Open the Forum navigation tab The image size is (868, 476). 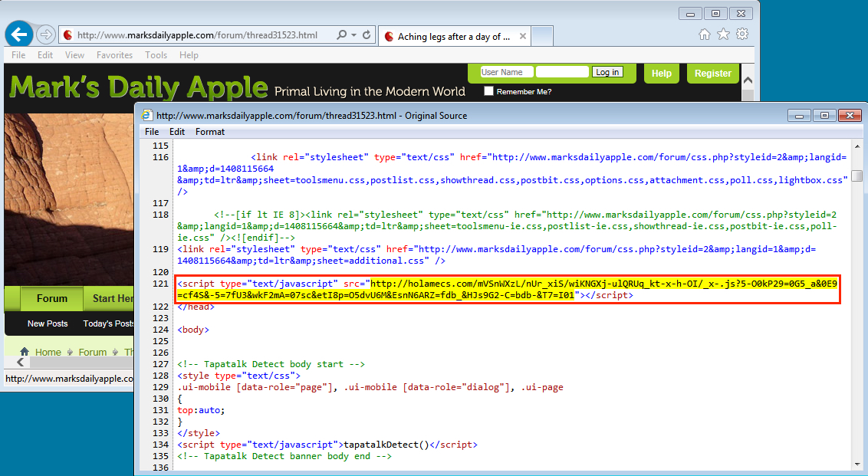pyautogui.click(x=52, y=298)
